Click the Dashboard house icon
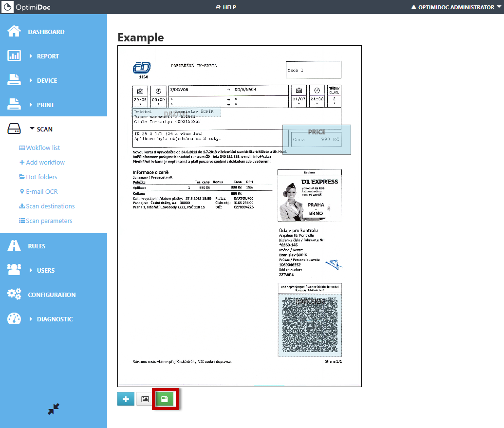This screenshot has width=504, height=428. 14,32
